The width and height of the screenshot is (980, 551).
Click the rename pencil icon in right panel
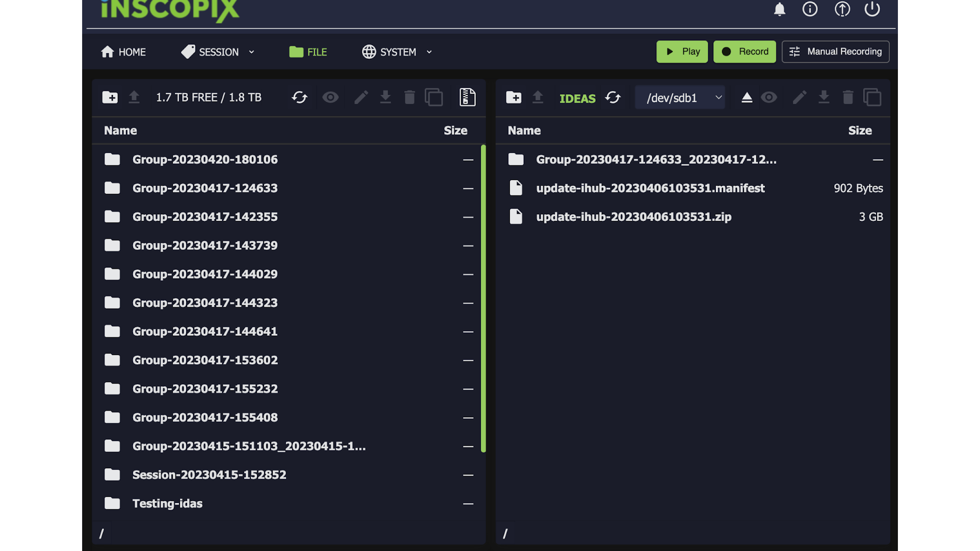[800, 97]
